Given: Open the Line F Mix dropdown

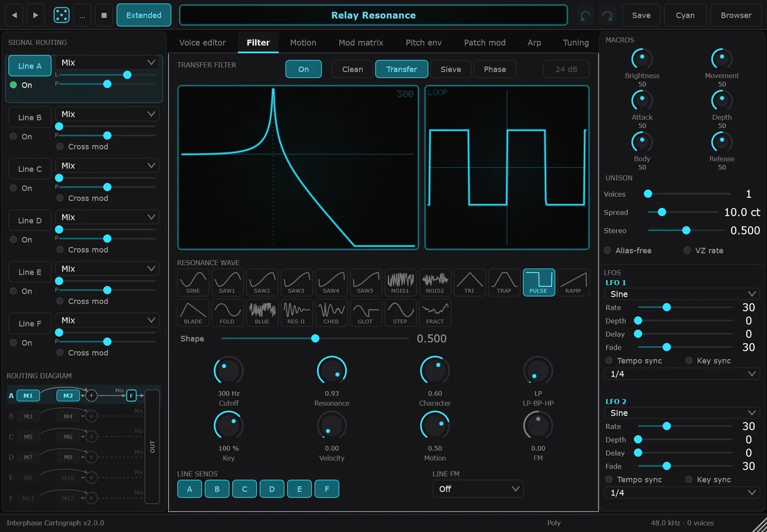Looking at the screenshot, I should click(x=108, y=321).
